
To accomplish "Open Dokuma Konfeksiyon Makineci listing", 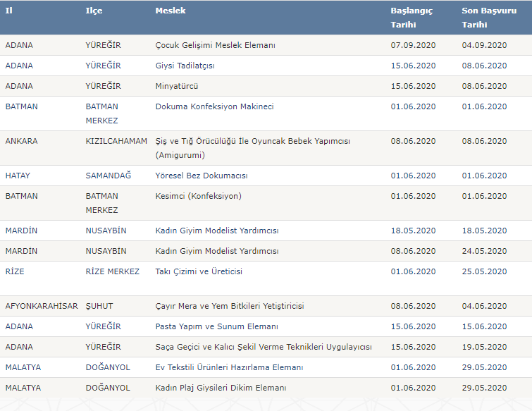I will pyautogui.click(x=214, y=106).
